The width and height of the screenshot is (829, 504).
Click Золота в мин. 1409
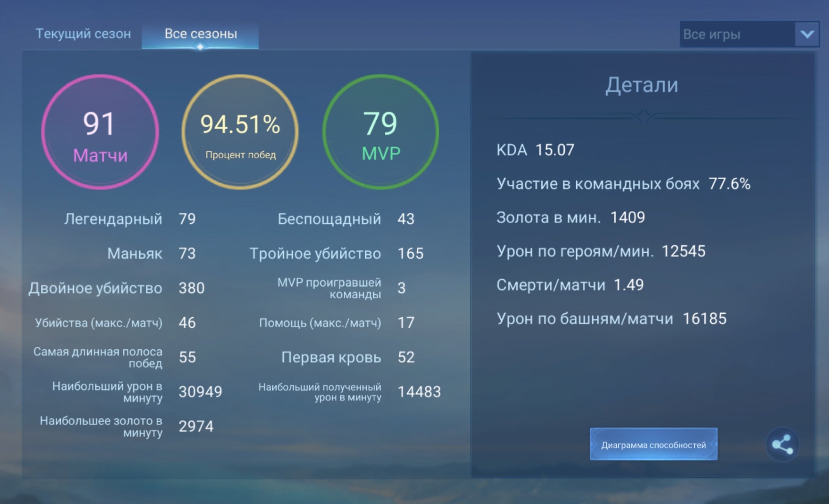click(x=571, y=218)
